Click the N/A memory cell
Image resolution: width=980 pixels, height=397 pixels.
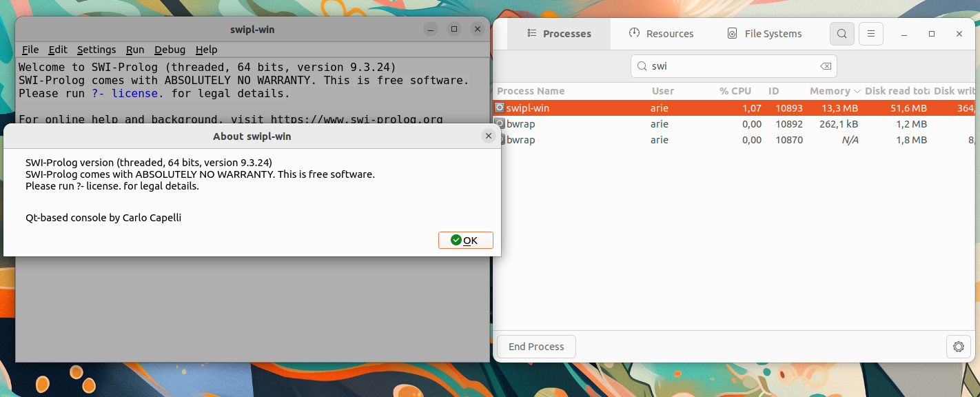(x=850, y=140)
